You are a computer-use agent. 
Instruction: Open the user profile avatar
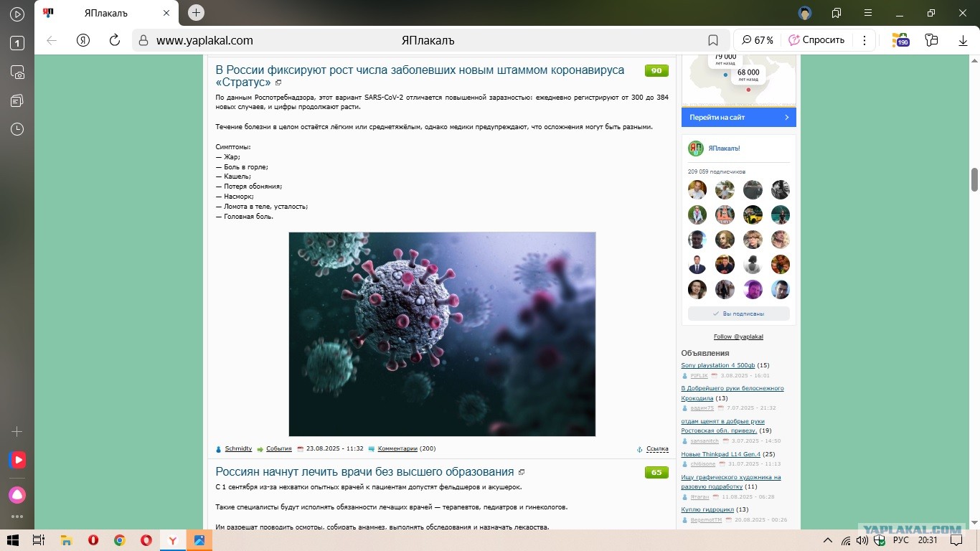(805, 13)
